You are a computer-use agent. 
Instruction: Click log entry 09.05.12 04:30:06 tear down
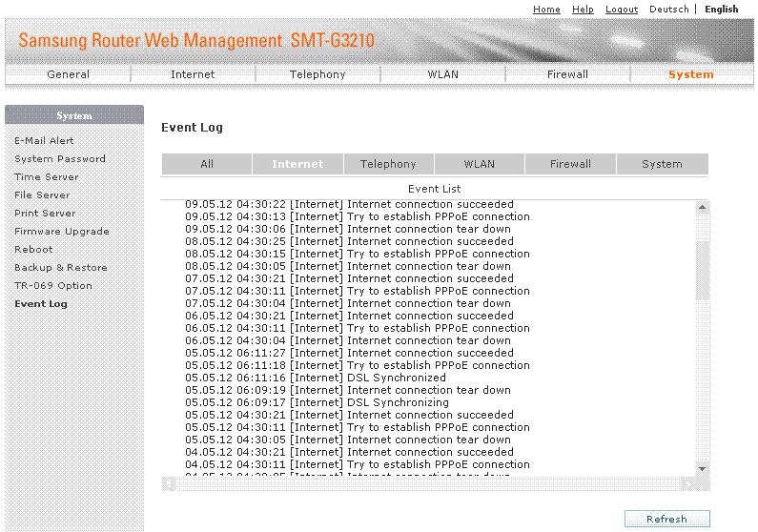click(348, 229)
